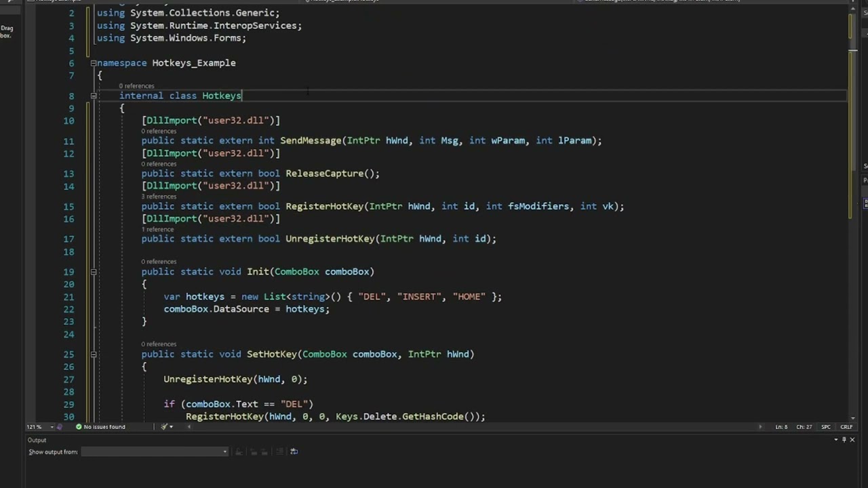Open the code cleanup broom icon
The width and height of the screenshot is (868, 488).
[x=163, y=427]
